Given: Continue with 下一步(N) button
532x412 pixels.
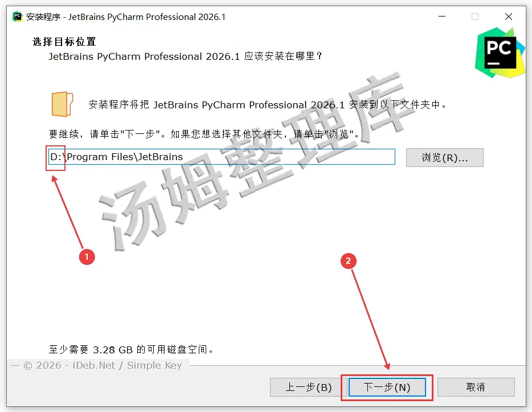Looking at the screenshot, I should (387, 387).
